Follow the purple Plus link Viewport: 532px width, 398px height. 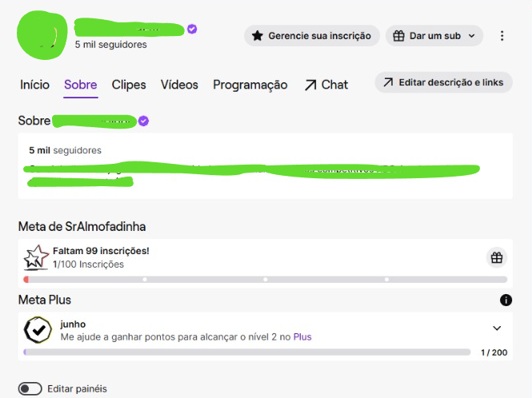tap(302, 337)
